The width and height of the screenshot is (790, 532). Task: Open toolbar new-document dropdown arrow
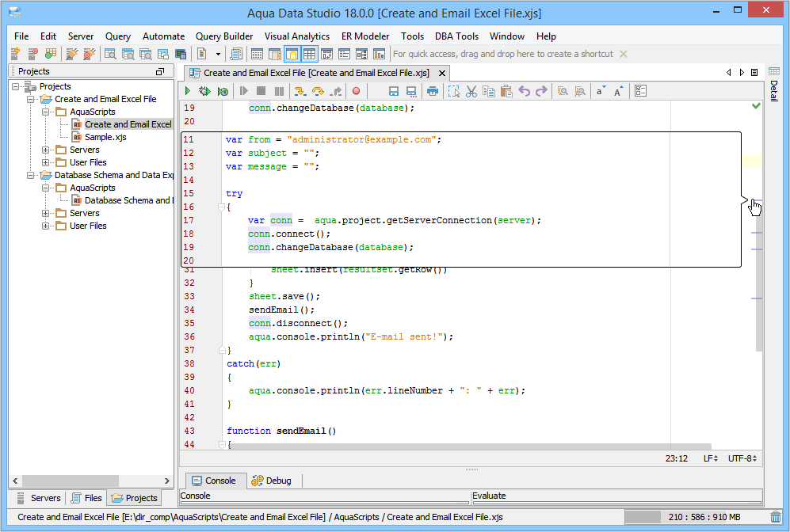click(x=218, y=53)
